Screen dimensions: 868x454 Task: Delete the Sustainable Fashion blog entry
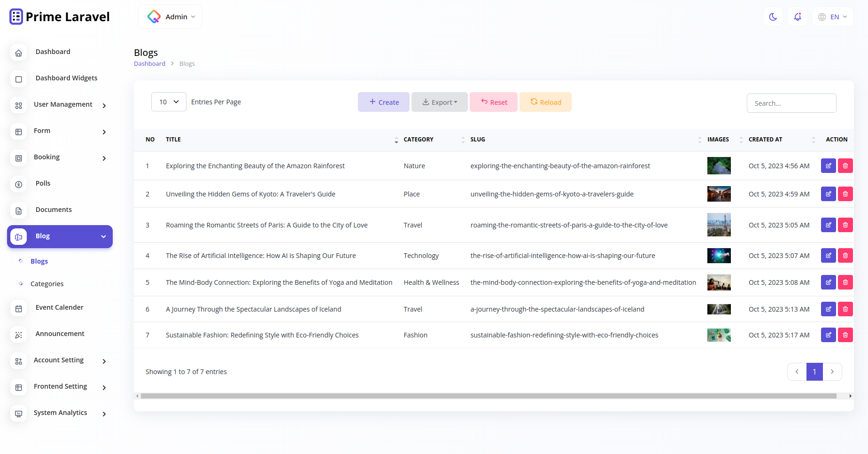point(845,335)
